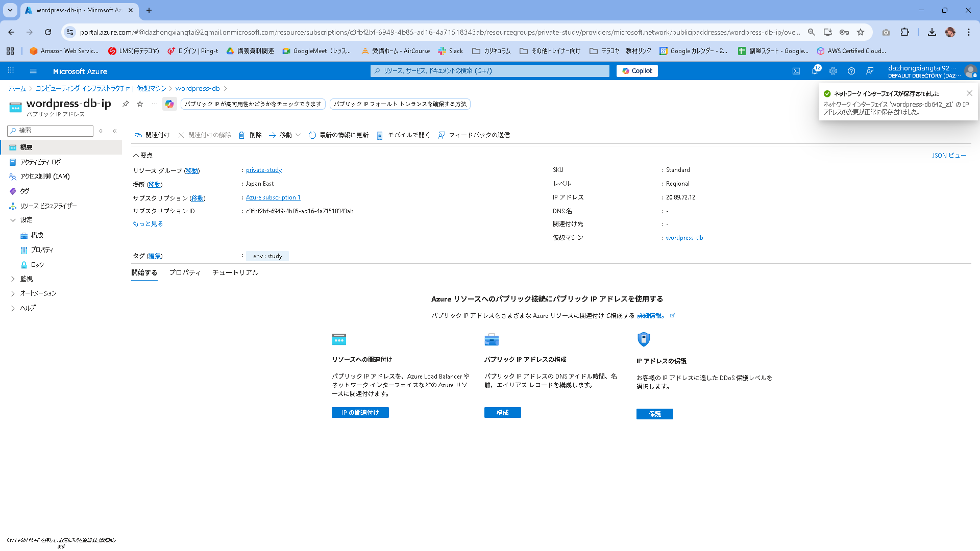The height and width of the screenshot is (551, 980).
Task: Switch to the チュートリアル tab
Action: [235, 272]
